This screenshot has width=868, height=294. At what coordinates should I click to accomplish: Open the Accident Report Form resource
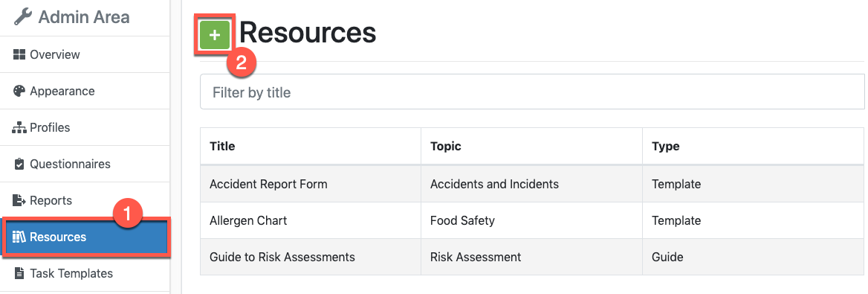(268, 184)
